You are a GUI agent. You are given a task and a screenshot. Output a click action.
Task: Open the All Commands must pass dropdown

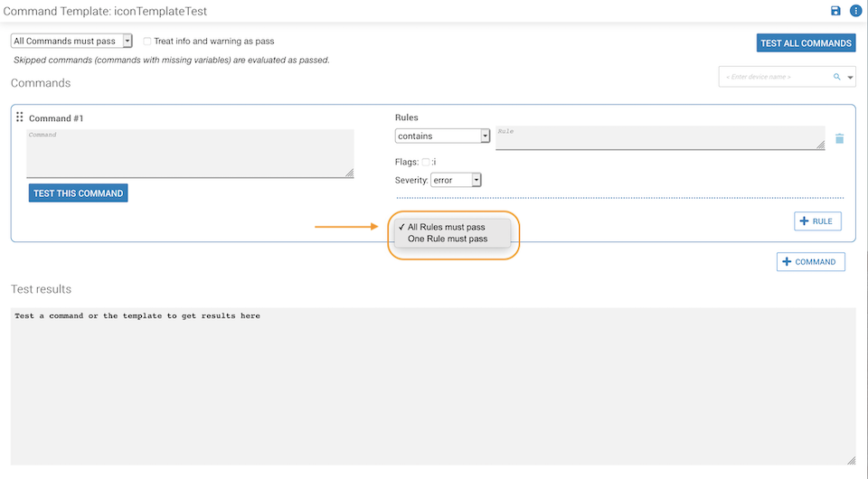(x=72, y=41)
